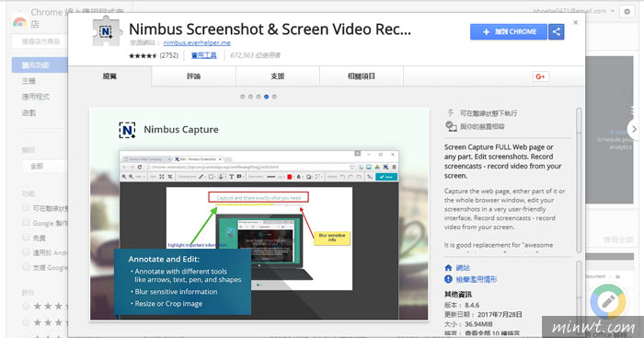
Task: Click the red color swatch in the preview toolbar
Action: coord(289,177)
